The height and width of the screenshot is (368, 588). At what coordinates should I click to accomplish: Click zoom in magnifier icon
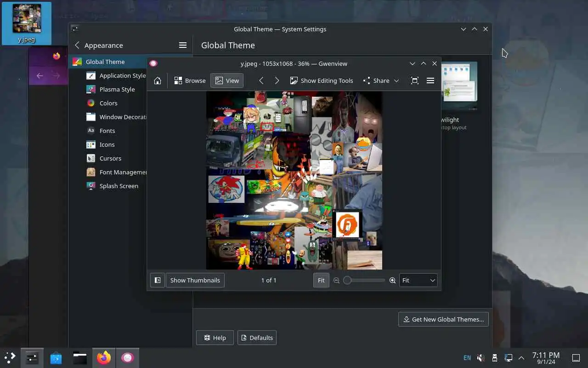point(392,280)
